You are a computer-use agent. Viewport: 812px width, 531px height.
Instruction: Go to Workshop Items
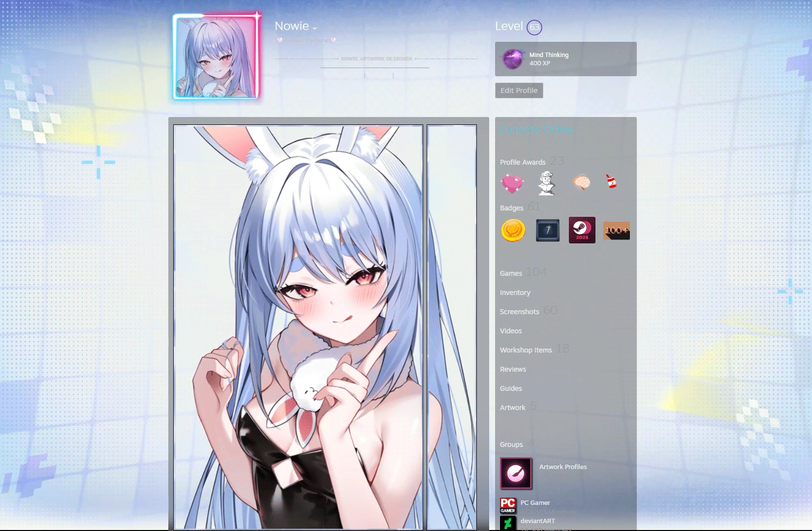point(526,350)
